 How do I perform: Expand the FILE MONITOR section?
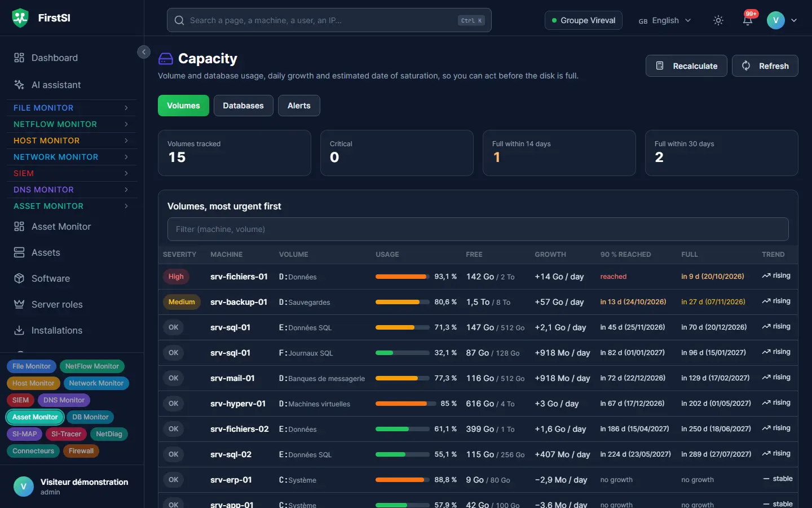pyautogui.click(x=72, y=108)
